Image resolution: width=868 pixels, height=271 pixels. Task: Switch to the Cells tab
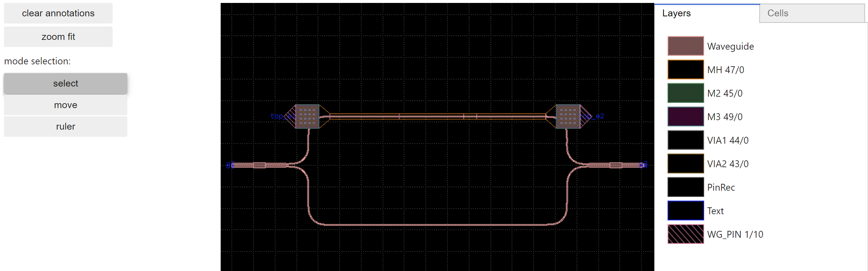[x=813, y=13]
